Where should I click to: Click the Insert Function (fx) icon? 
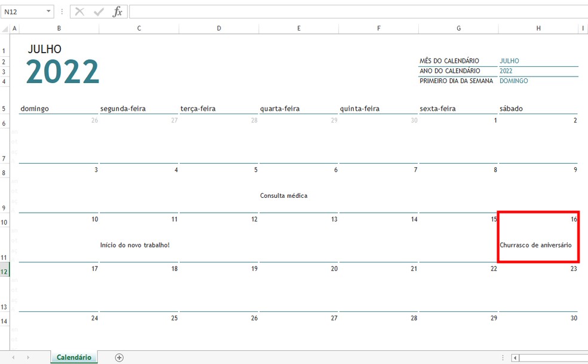pyautogui.click(x=118, y=11)
